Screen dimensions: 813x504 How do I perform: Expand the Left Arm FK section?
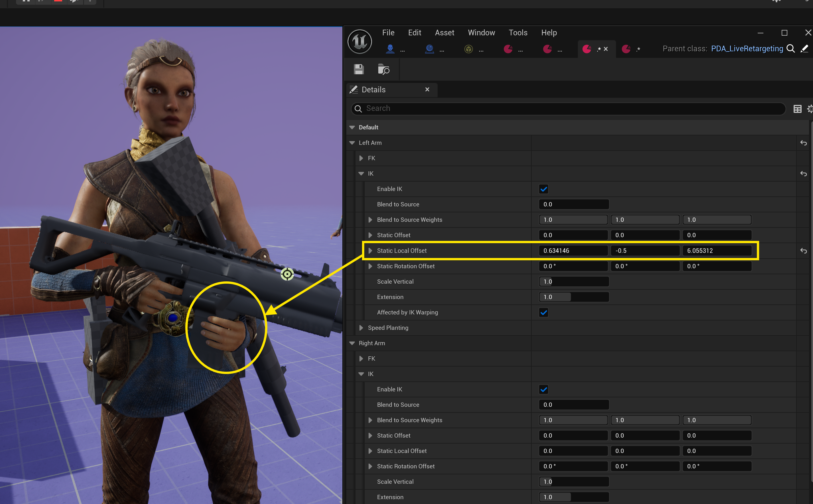pos(361,158)
